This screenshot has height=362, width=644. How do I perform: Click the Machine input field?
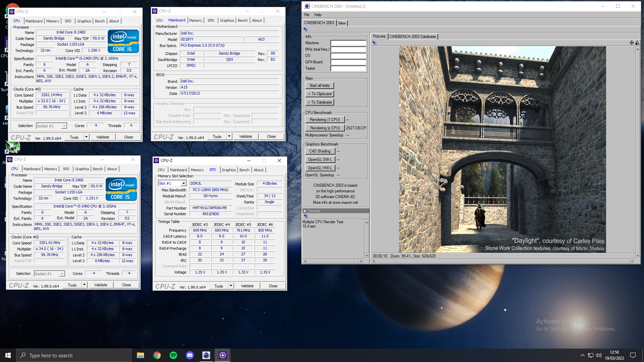[x=348, y=43]
